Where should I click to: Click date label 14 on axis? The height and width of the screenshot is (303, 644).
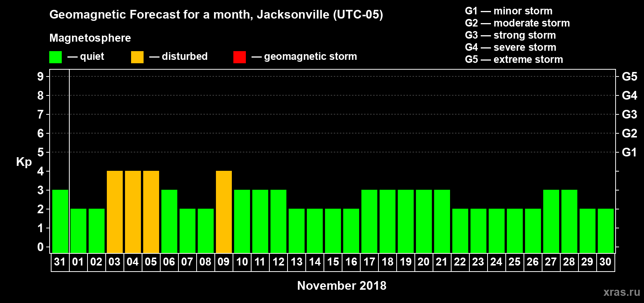314,262
